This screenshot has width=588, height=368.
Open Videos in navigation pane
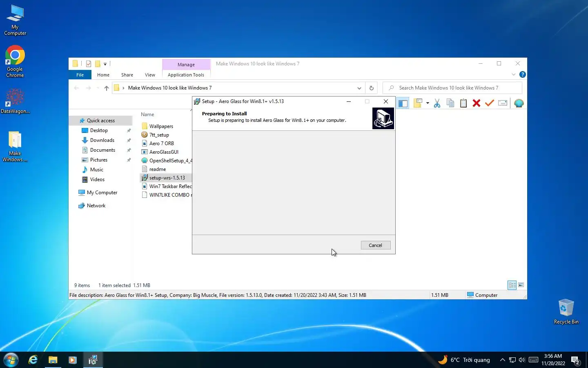[x=97, y=180]
